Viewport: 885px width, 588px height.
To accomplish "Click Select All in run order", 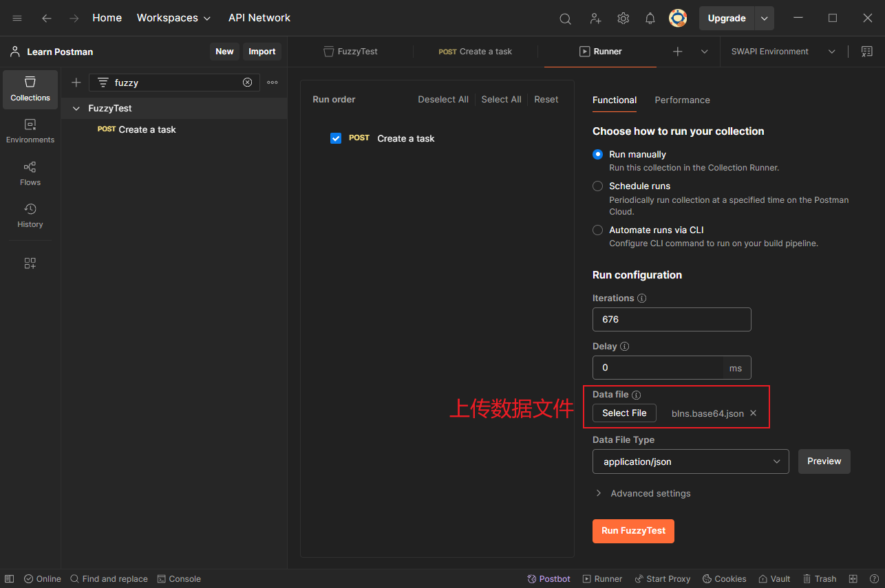I will 501,100.
